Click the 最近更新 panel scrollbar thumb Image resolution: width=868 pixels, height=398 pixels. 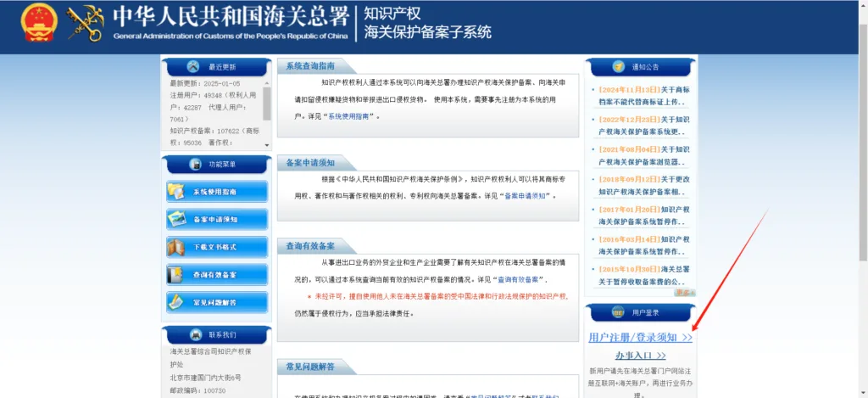[267, 104]
